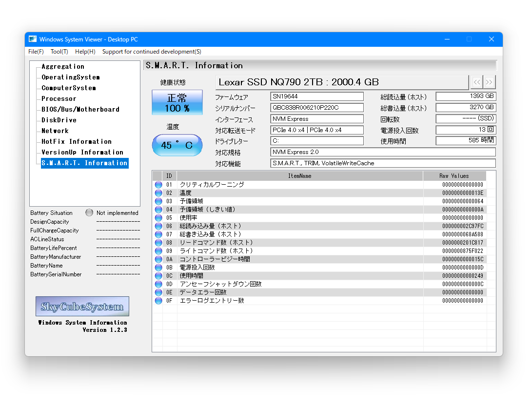This screenshot has width=532, height=404.
Task: Click the status icon next to 使用率 row
Action: (x=158, y=217)
